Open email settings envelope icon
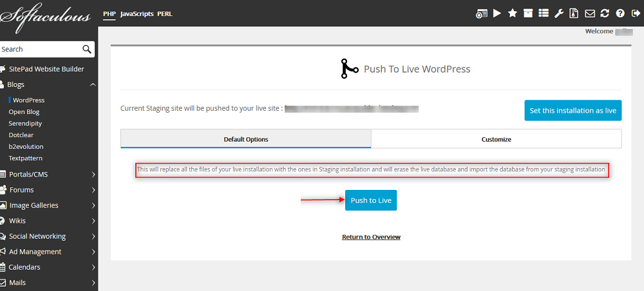Viewport: 644px width, 291px height. pyautogui.click(x=589, y=13)
